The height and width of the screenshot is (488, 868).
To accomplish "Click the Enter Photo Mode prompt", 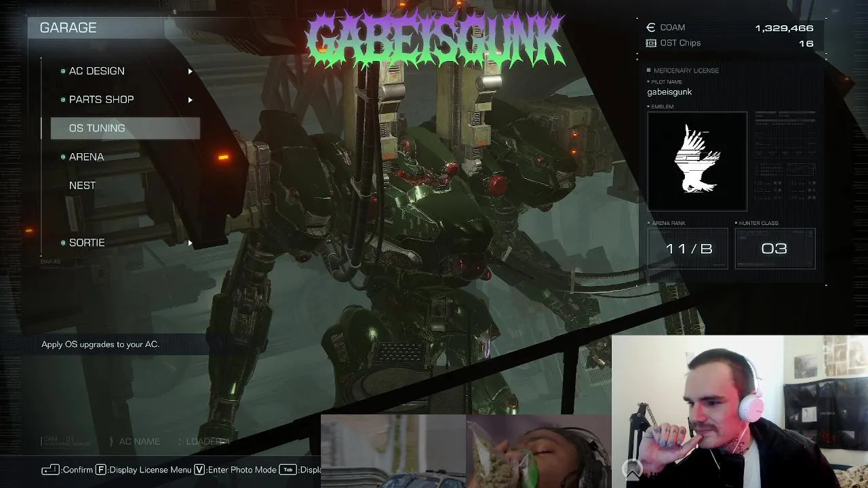I will (x=241, y=470).
